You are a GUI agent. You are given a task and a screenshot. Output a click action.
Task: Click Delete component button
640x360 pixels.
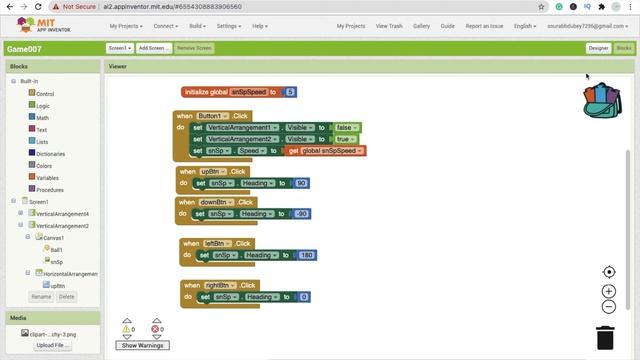[x=67, y=297]
